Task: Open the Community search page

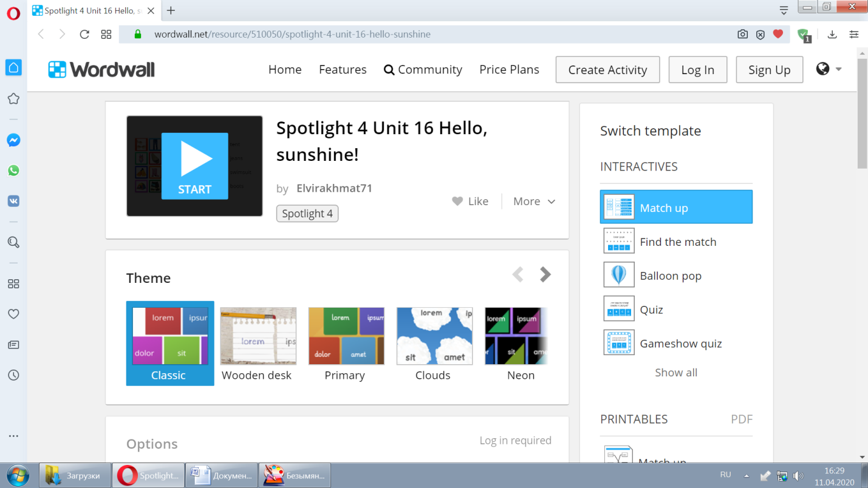Action: (423, 70)
